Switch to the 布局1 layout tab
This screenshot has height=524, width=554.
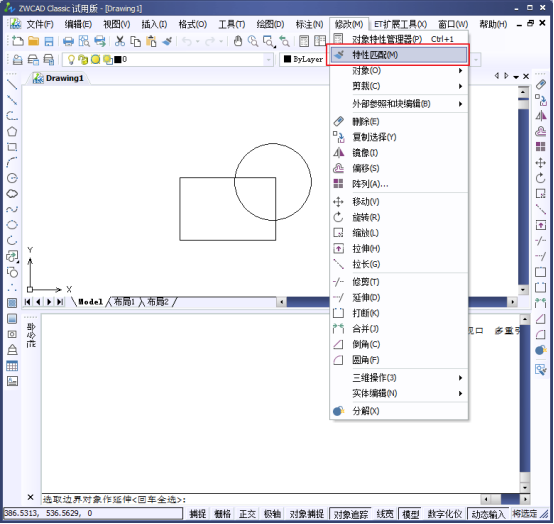(124, 301)
